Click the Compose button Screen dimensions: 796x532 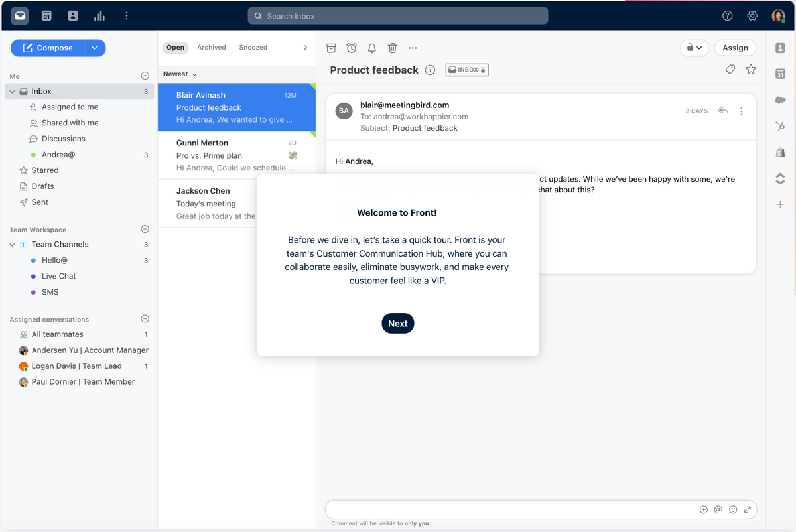[x=48, y=48]
